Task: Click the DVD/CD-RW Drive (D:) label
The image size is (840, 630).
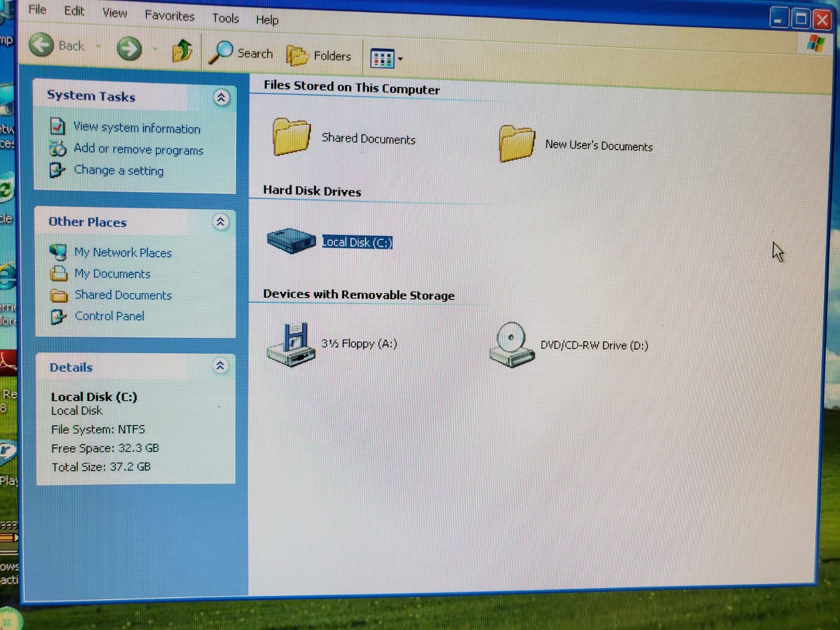Action: click(x=594, y=345)
